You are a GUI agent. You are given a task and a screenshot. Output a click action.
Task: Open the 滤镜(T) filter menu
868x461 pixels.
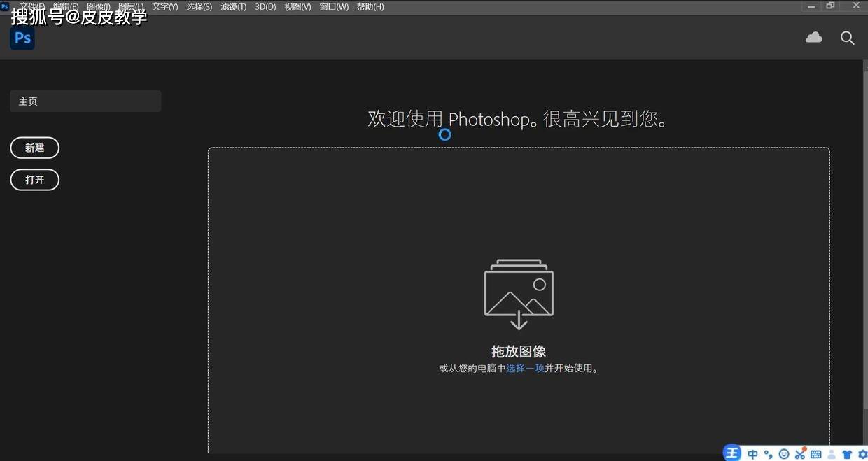[233, 7]
